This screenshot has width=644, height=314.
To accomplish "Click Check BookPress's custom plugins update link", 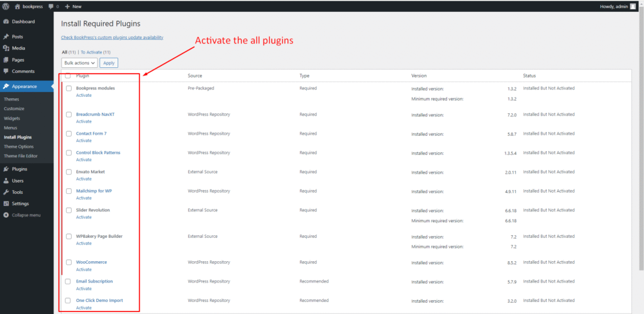I will tap(112, 37).
